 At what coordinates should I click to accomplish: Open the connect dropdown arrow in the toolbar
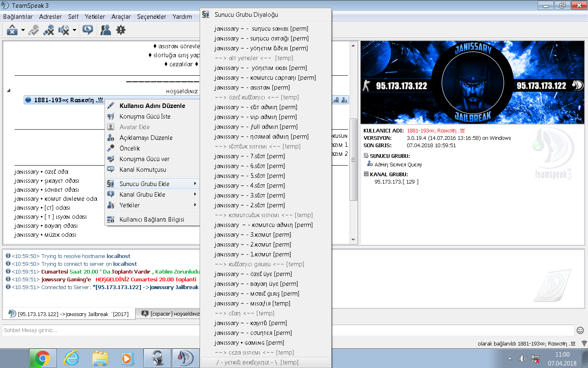23,30
